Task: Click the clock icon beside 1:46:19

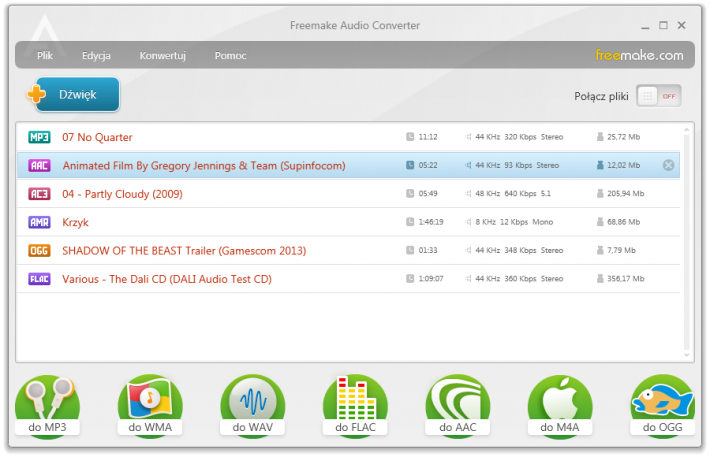Action: click(x=410, y=222)
